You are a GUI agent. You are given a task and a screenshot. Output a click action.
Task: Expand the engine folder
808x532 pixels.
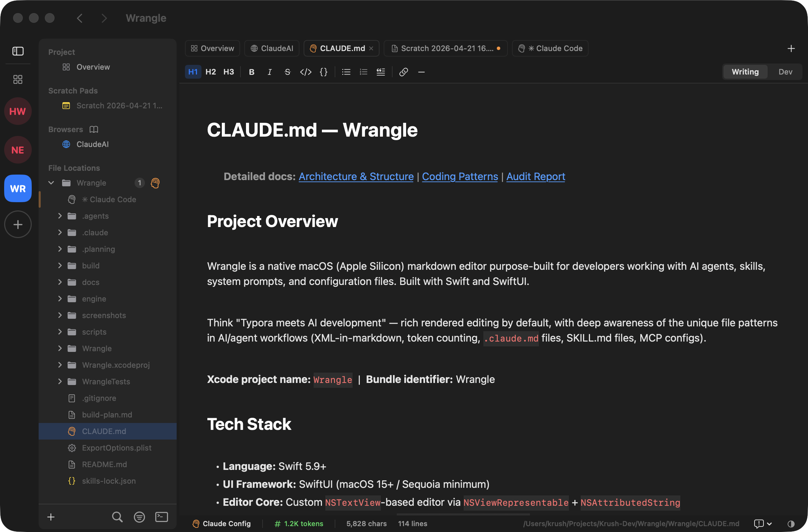(x=60, y=299)
